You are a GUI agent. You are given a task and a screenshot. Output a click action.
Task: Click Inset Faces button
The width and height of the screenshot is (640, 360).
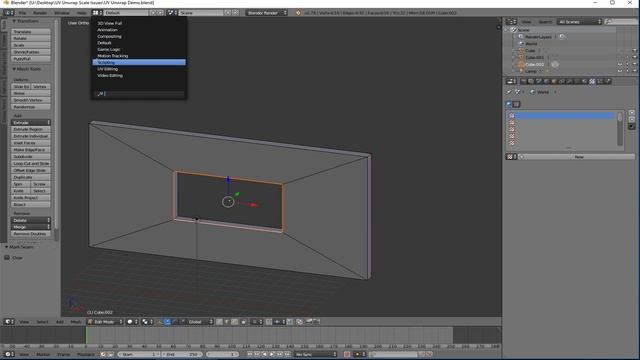coord(31,143)
